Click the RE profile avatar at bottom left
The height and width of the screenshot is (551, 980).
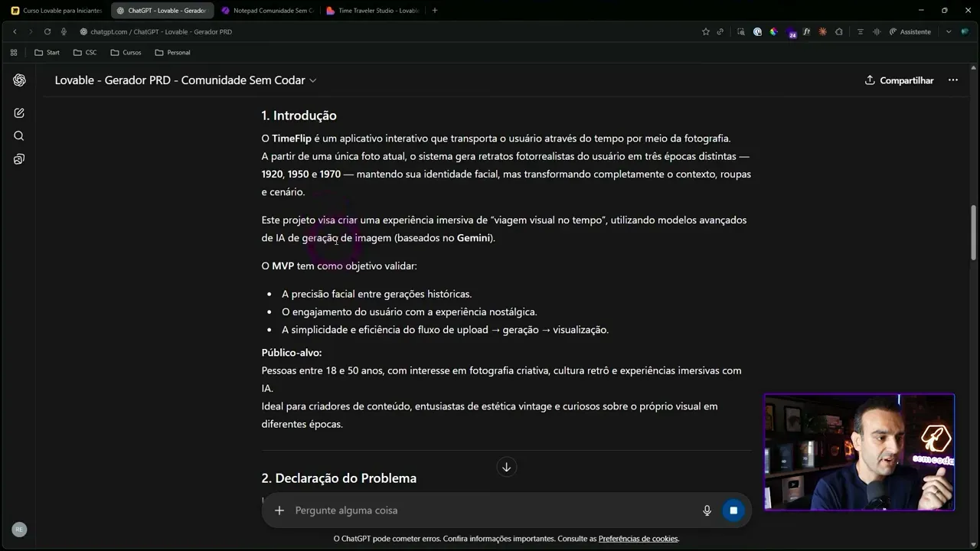[x=19, y=529]
